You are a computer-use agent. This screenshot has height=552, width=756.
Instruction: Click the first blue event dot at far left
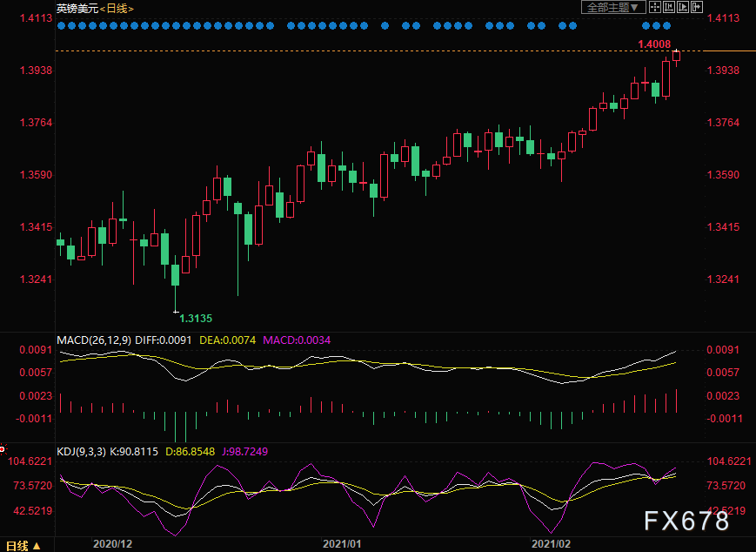point(60,26)
